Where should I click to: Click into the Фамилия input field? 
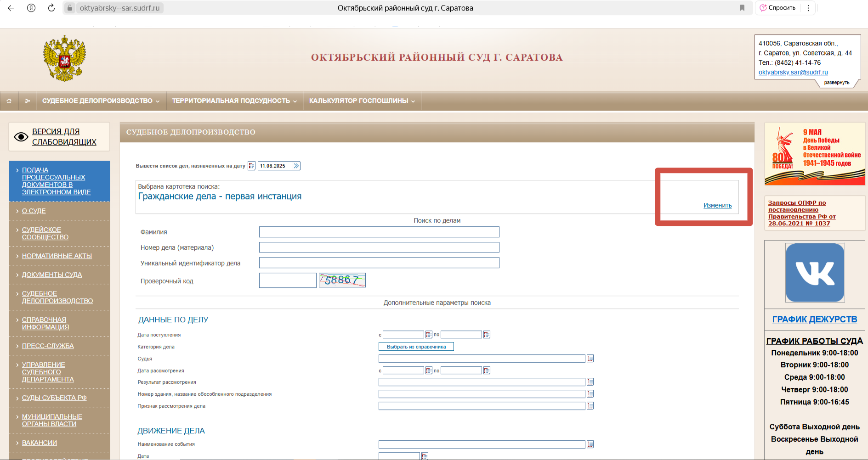coord(379,232)
